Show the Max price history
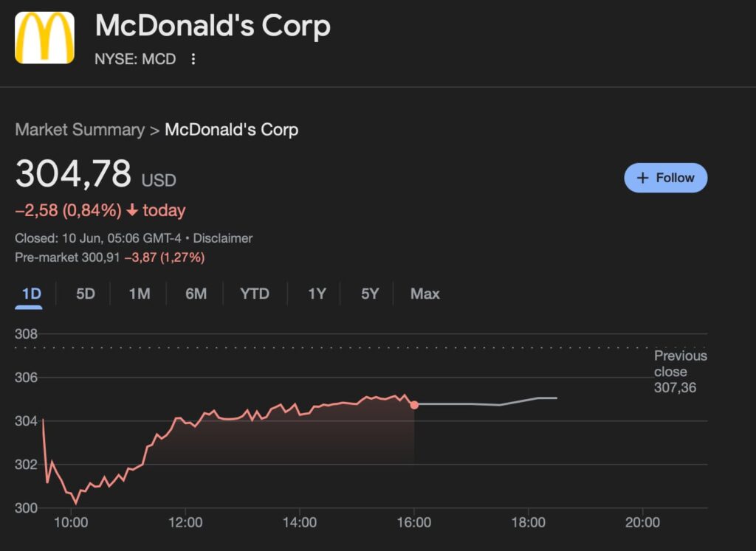This screenshot has height=551, width=756. tap(425, 294)
